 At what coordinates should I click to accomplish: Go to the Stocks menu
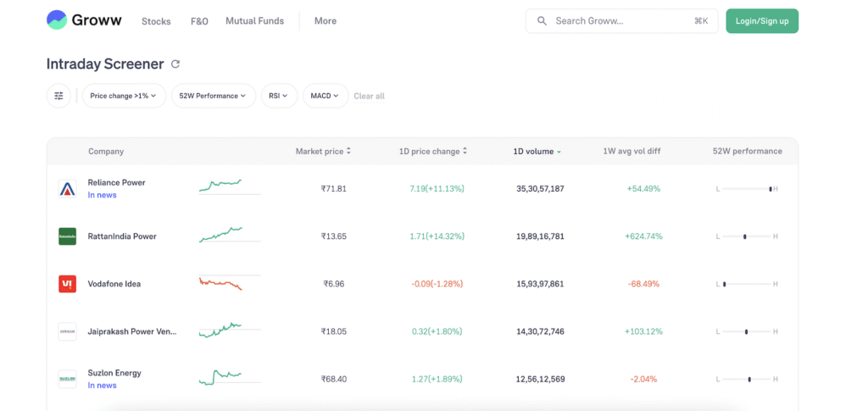[x=156, y=21]
